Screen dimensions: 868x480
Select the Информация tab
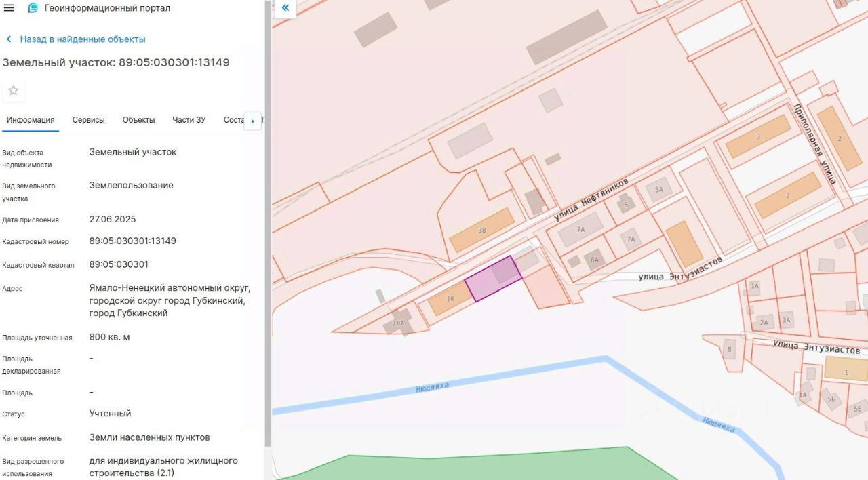(31, 120)
